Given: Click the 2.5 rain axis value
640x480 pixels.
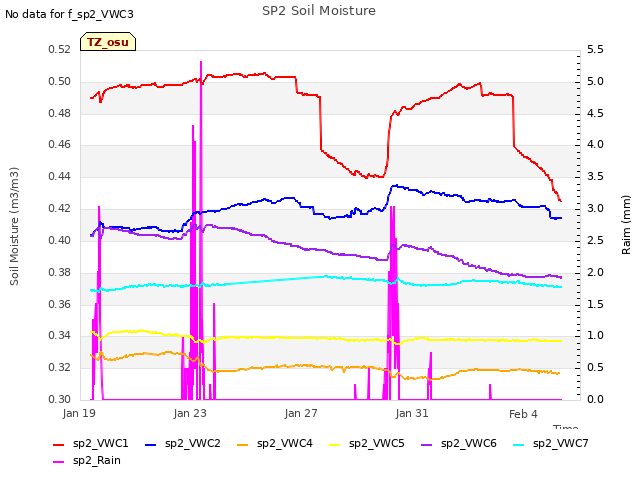Looking at the screenshot, I should coord(595,240).
